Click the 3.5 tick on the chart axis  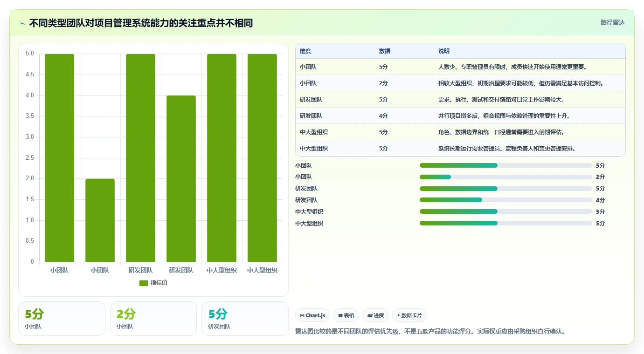(29, 116)
